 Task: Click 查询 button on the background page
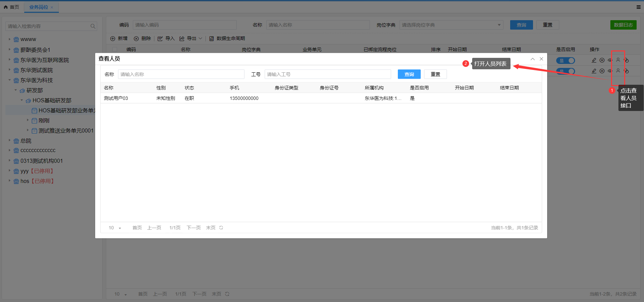[x=521, y=25]
